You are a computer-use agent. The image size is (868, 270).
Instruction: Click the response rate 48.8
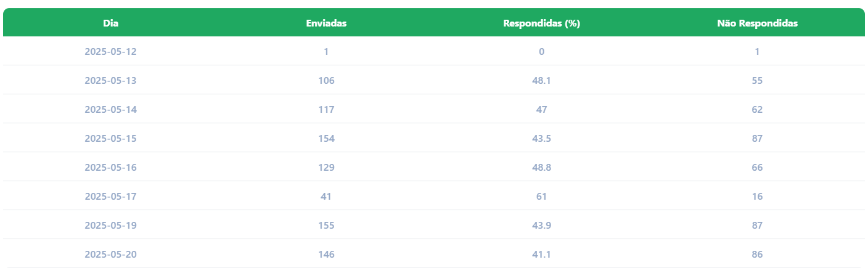coord(541,168)
